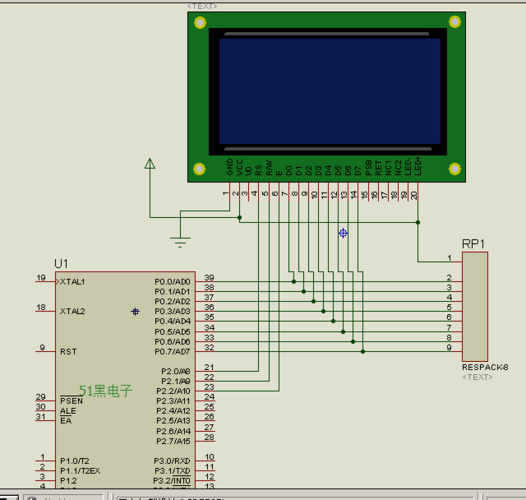Click the junction dot below LCD VCC pin
This screenshot has height=500, width=526.
pyautogui.click(x=239, y=217)
